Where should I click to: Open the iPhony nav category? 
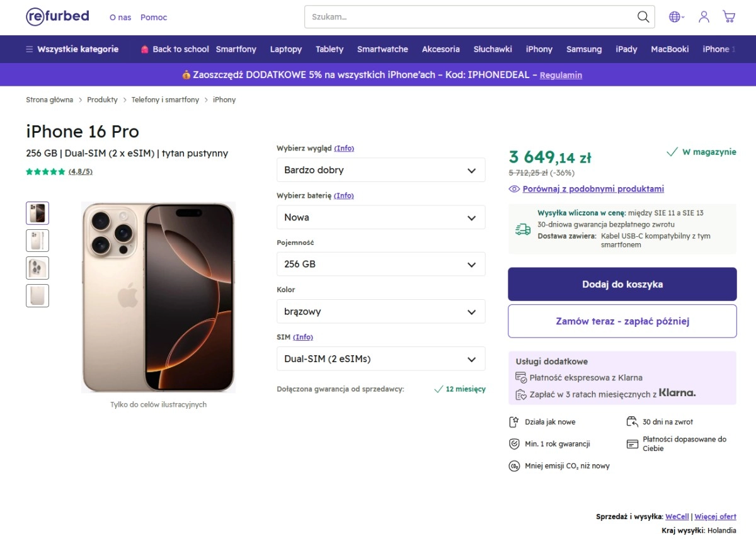(539, 49)
